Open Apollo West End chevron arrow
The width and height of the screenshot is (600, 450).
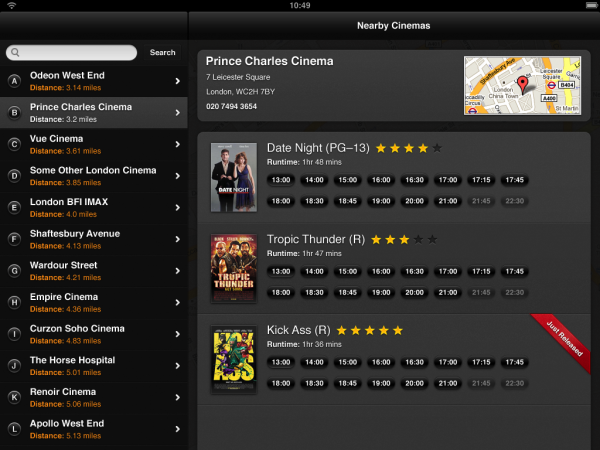(178, 429)
